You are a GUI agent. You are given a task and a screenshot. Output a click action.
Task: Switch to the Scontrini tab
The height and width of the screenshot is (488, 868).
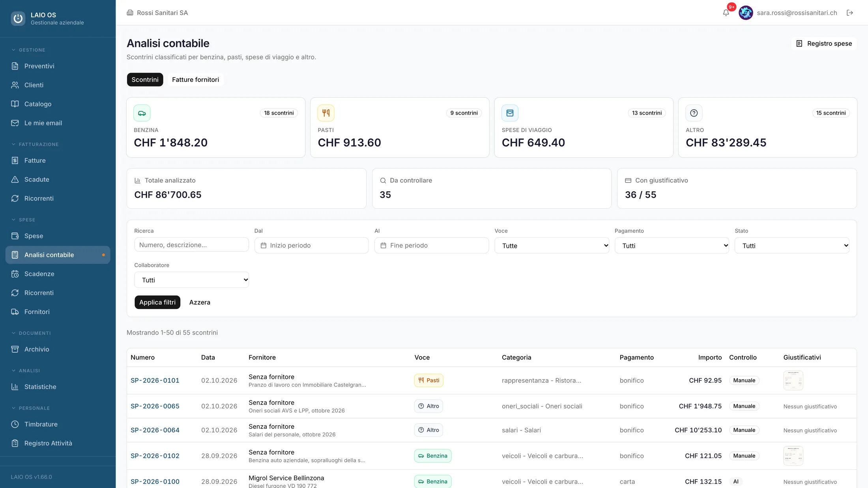pyautogui.click(x=145, y=80)
